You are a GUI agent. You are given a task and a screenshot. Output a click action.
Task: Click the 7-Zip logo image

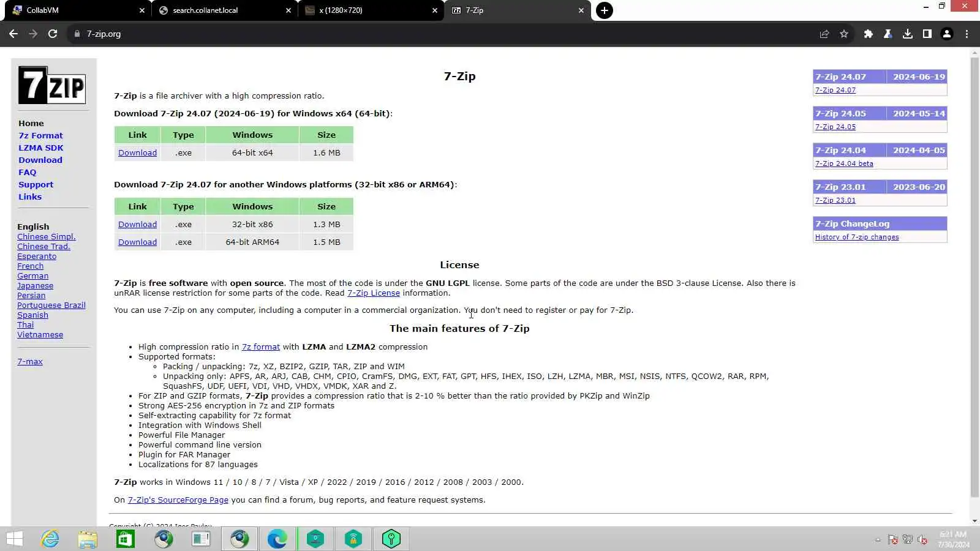(x=52, y=85)
